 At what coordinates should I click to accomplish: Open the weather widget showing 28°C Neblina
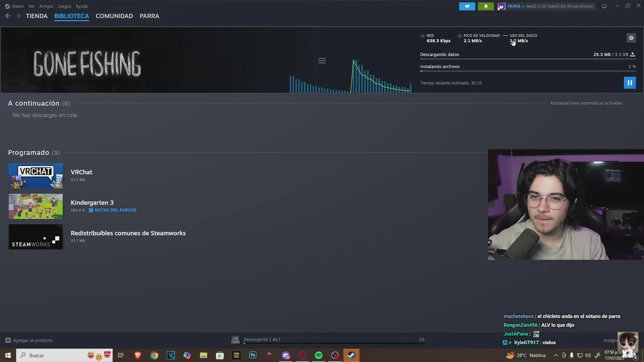tap(526, 355)
